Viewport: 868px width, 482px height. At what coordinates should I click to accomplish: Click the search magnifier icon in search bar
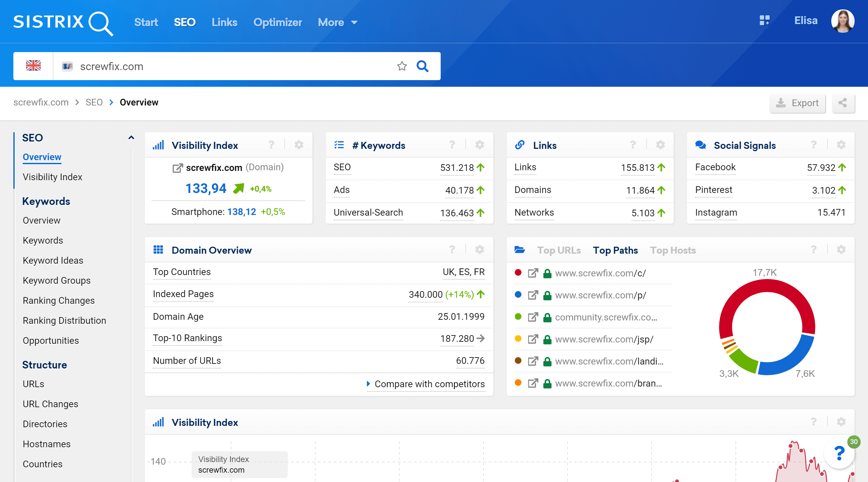coord(422,66)
